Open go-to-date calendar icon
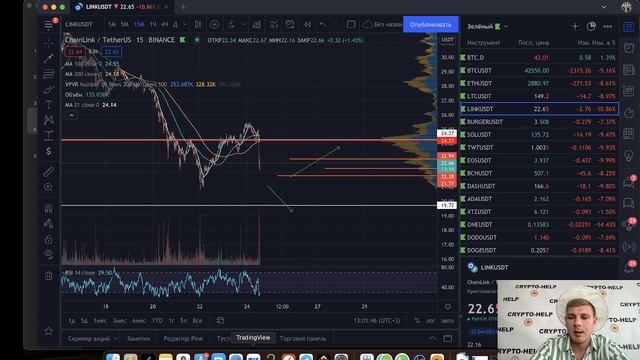Viewport: 640px width, 360px height. click(x=220, y=321)
